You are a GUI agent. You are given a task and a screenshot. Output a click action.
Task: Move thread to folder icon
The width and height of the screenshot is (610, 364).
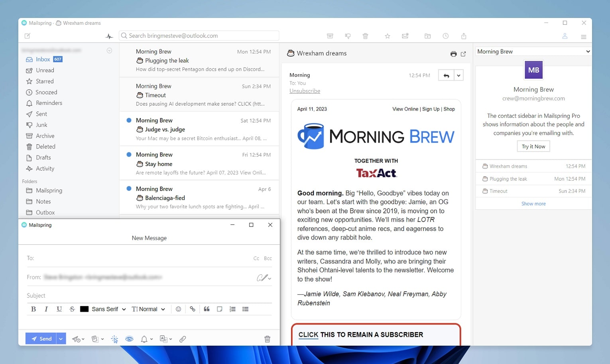[427, 36]
